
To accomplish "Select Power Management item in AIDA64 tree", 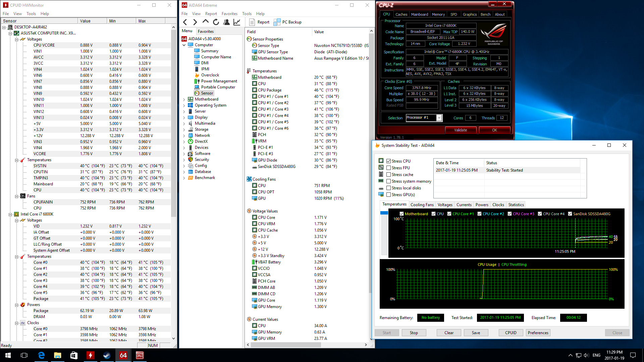I will 216,81.
